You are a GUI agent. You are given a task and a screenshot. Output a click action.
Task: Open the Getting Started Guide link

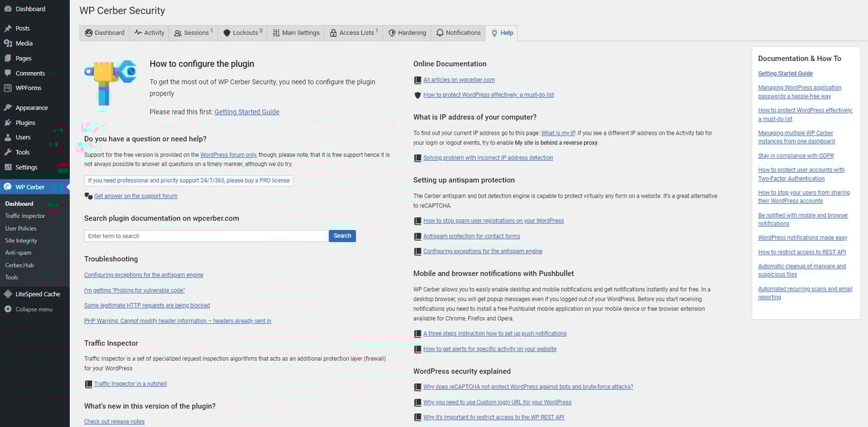pyautogui.click(x=247, y=111)
